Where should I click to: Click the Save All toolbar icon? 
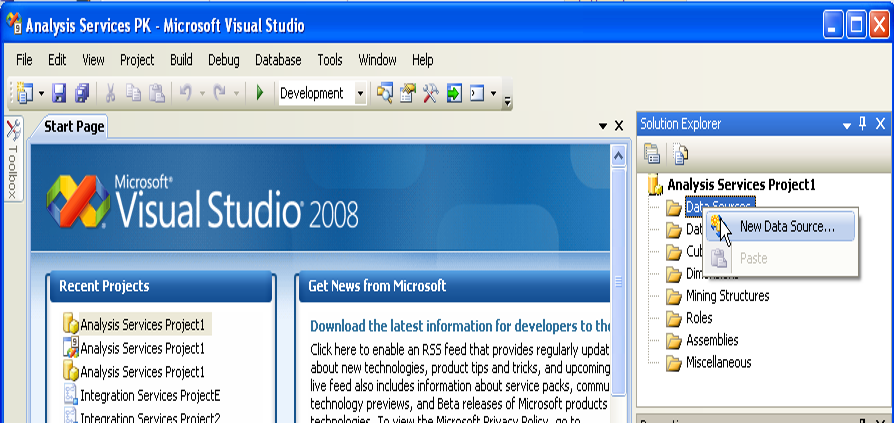click(x=82, y=93)
